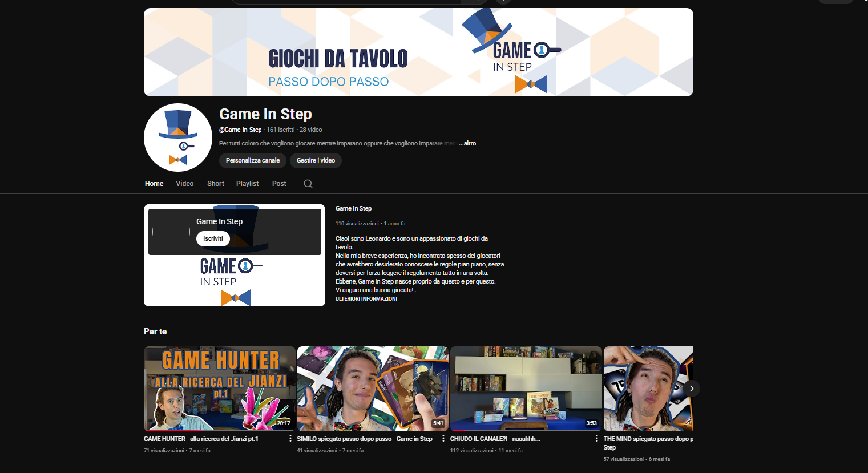This screenshot has height=473, width=868.
Task: Click the "Gestire i video" button
Action: (316, 161)
